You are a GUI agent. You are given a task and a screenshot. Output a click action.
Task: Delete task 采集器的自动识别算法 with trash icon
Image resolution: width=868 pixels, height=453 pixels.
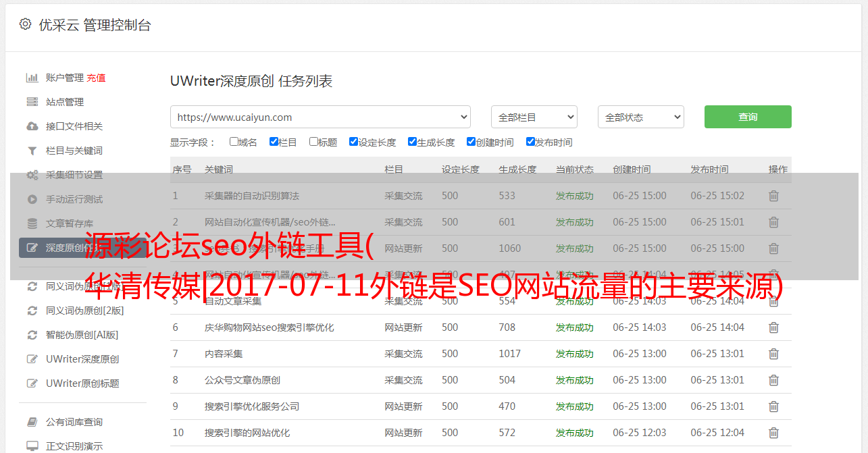pyautogui.click(x=773, y=196)
